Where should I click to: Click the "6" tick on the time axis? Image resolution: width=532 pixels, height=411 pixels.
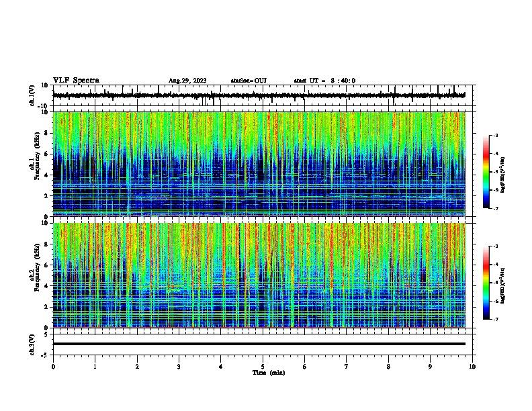[x=305, y=367]
